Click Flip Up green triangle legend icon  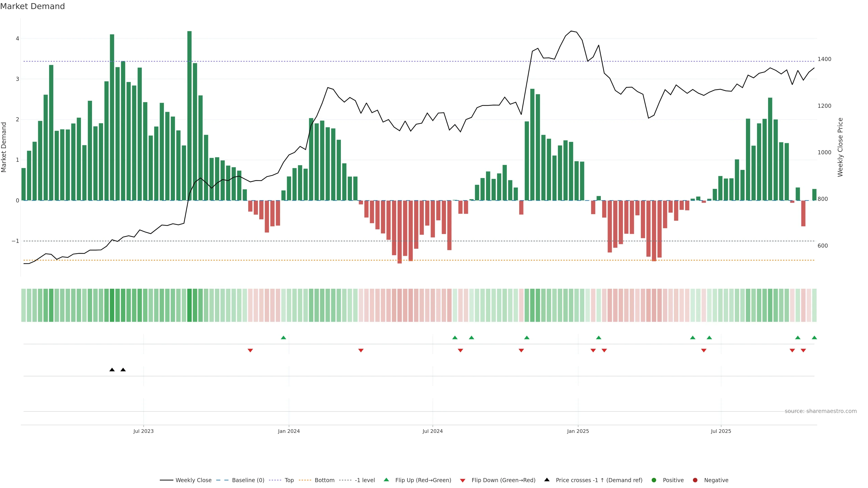click(387, 480)
